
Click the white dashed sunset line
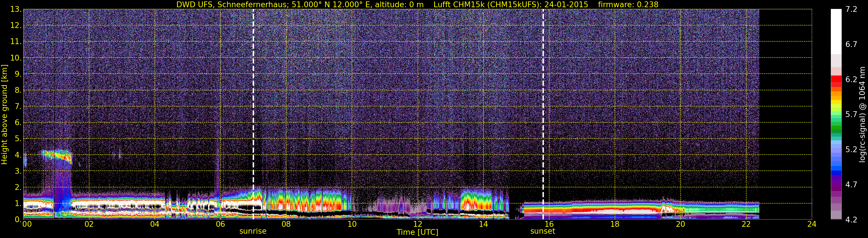pos(543,114)
